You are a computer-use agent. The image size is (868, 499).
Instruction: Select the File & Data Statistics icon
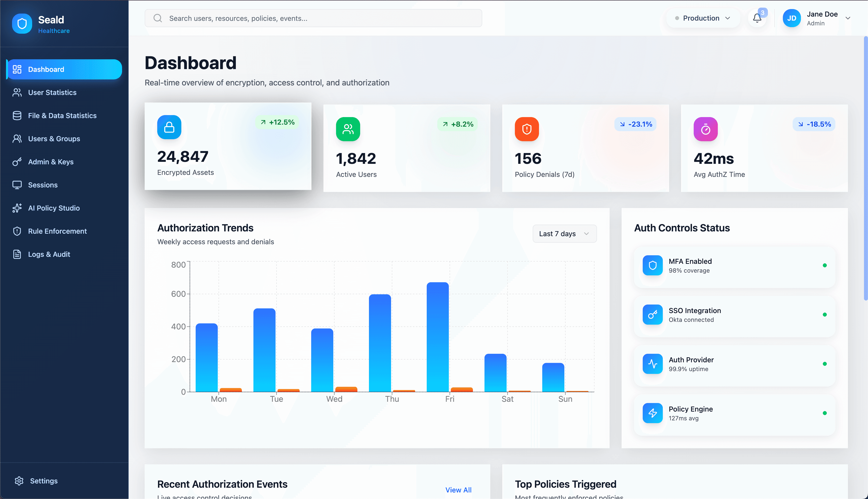pos(17,116)
